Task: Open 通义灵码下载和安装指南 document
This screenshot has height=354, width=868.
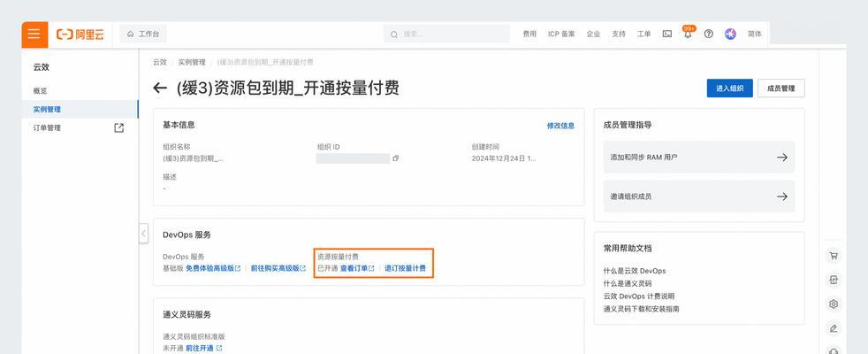Action: pyautogui.click(x=641, y=309)
